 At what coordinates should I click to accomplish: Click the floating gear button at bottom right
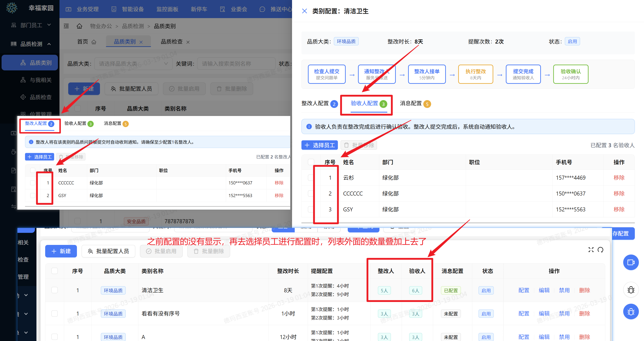pos(631,312)
